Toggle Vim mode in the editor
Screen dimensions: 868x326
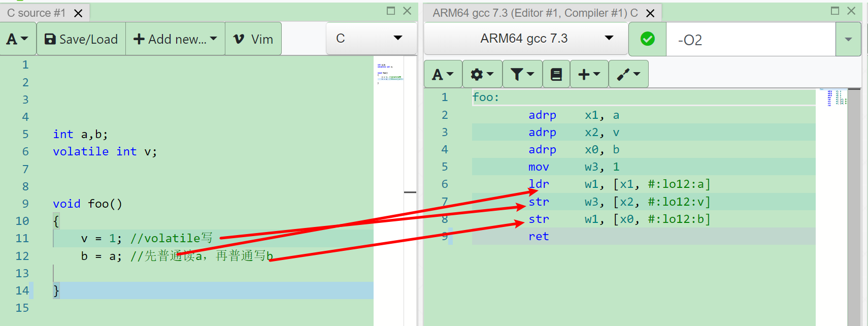pyautogui.click(x=253, y=39)
